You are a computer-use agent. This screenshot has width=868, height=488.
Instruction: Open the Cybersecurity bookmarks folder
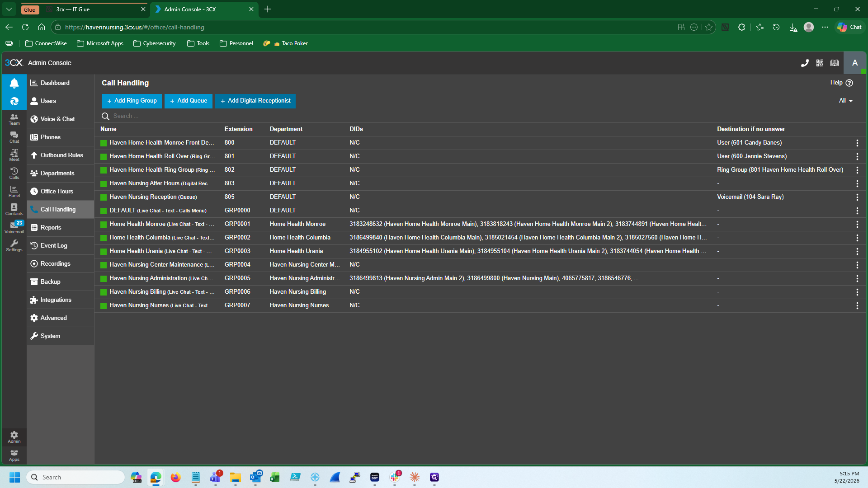coord(155,43)
